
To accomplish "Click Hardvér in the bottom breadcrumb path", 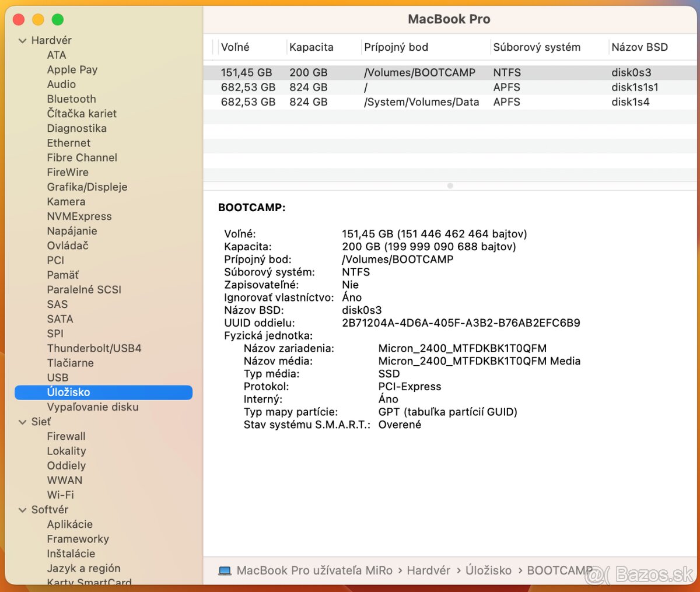I will point(429,570).
